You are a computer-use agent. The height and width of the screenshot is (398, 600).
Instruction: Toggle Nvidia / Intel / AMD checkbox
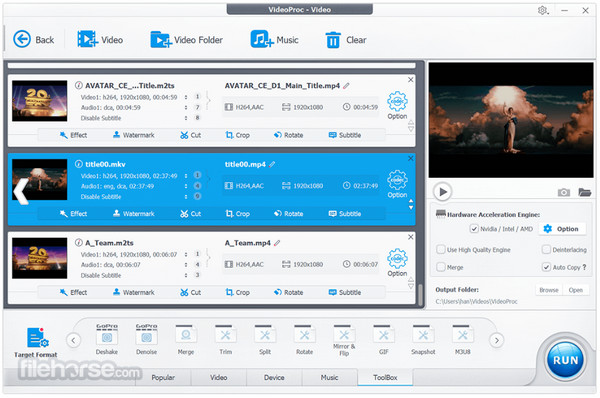point(474,229)
